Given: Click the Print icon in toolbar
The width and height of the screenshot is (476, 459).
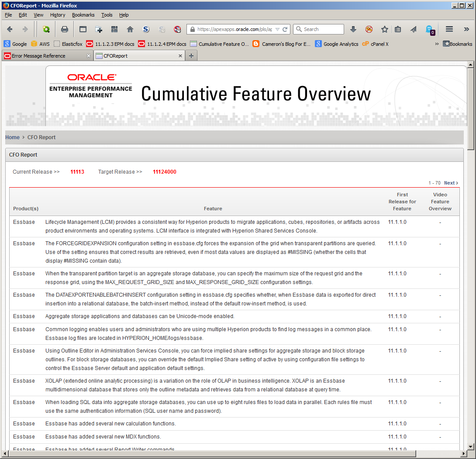Looking at the screenshot, I should 65,29.
